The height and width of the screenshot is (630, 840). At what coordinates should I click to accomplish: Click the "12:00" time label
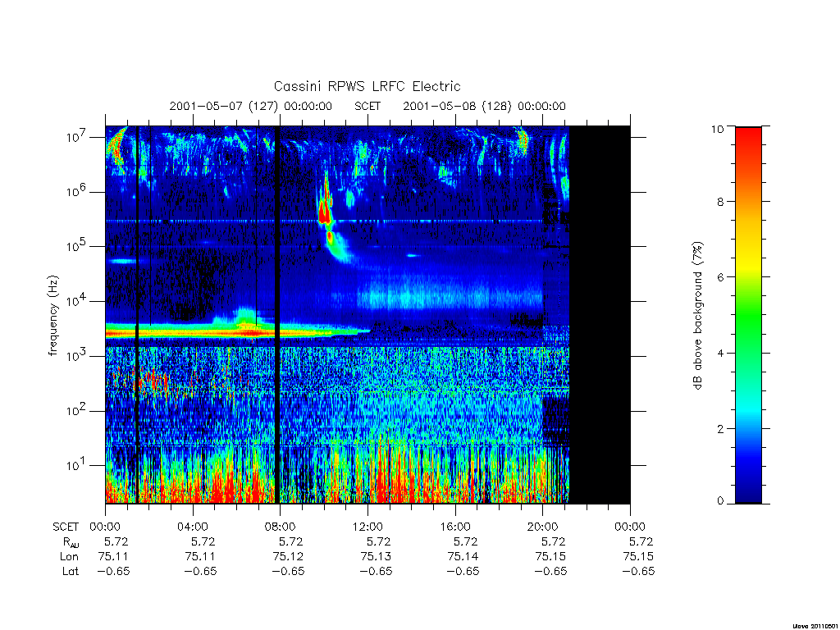coord(367,527)
